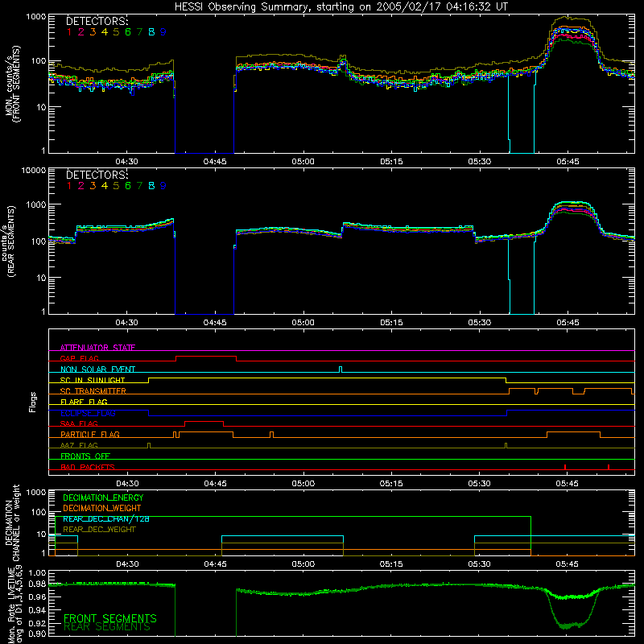Click the 04:30 tick under front segments plot

[x=126, y=162]
